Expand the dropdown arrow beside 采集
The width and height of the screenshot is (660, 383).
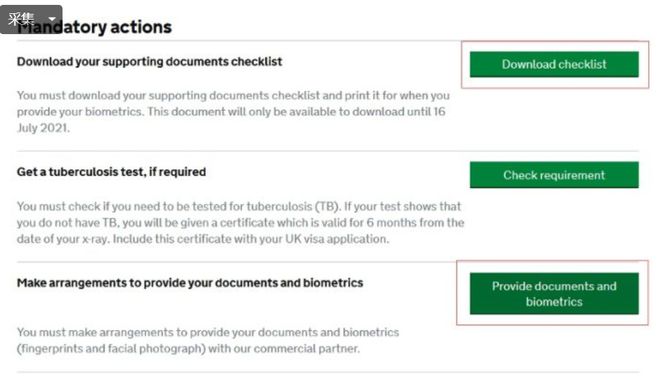52,19
